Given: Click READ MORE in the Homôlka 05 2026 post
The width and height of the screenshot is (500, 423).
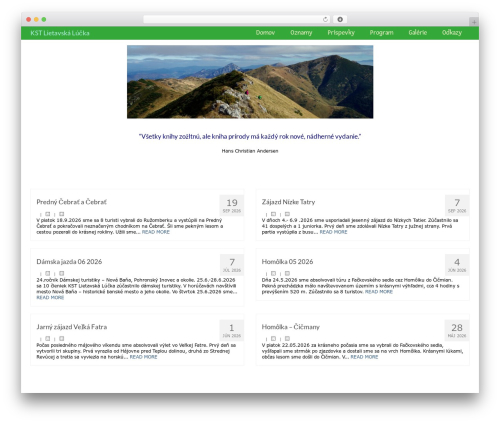Looking at the screenshot, I should pyautogui.click(x=379, y=292).
